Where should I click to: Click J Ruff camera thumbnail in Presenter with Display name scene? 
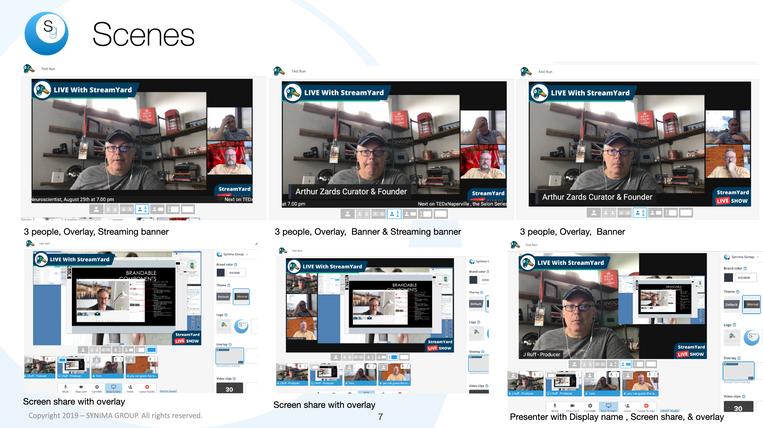click(526, 383)
